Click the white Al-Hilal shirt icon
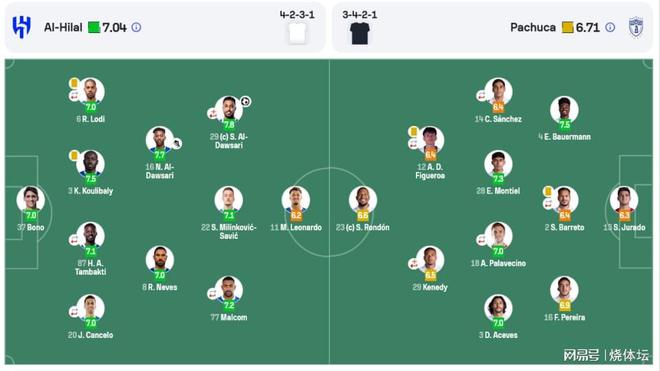Screen dimensions: 660x371 click(297, 33)
